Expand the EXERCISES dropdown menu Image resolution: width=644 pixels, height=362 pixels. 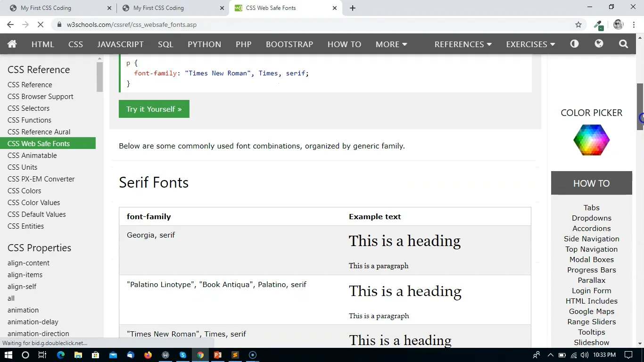point(530,44)
